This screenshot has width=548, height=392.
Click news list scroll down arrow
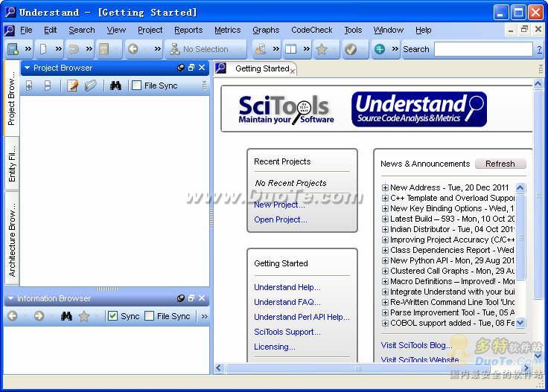click(520, 323)
